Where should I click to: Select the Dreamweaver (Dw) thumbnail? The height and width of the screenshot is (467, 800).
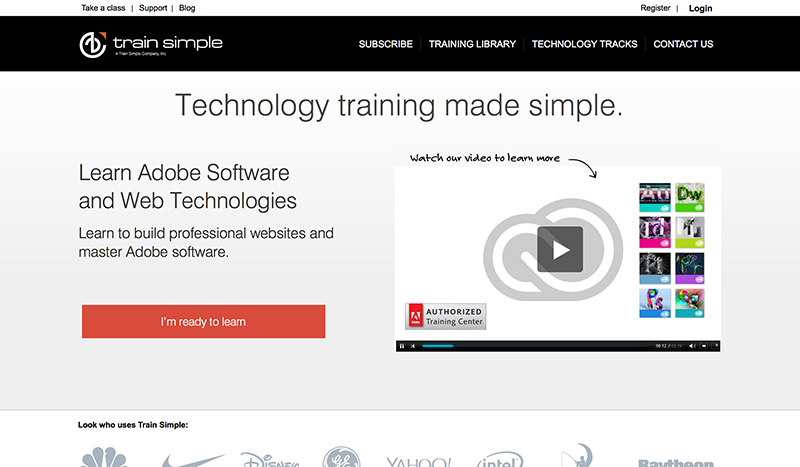690,198
